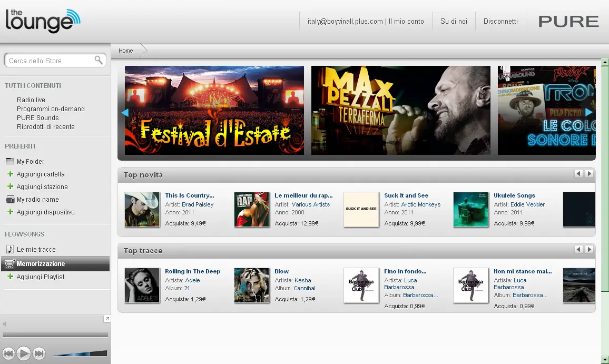Click the plus icon beside Aggiungi stazione
This screenshot has height=364, width=609.
pyautogui.click(x=11, y=186)
